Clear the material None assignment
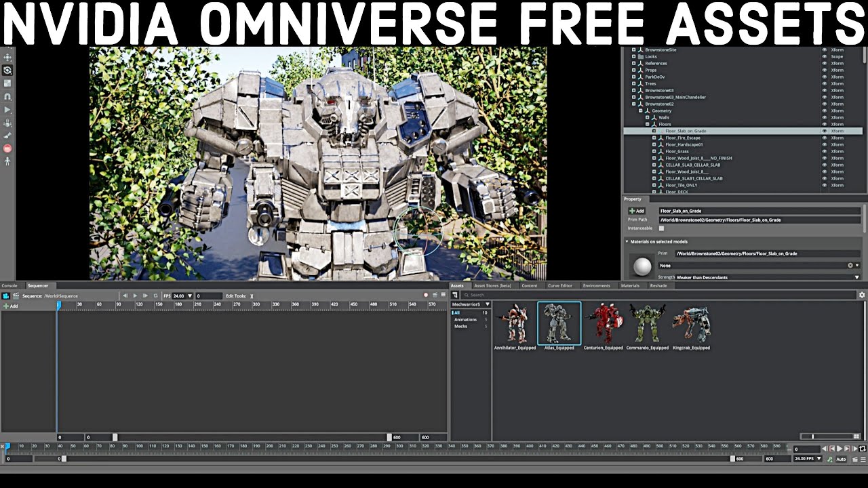Viewport: 868px width, 488px height. 850,265
